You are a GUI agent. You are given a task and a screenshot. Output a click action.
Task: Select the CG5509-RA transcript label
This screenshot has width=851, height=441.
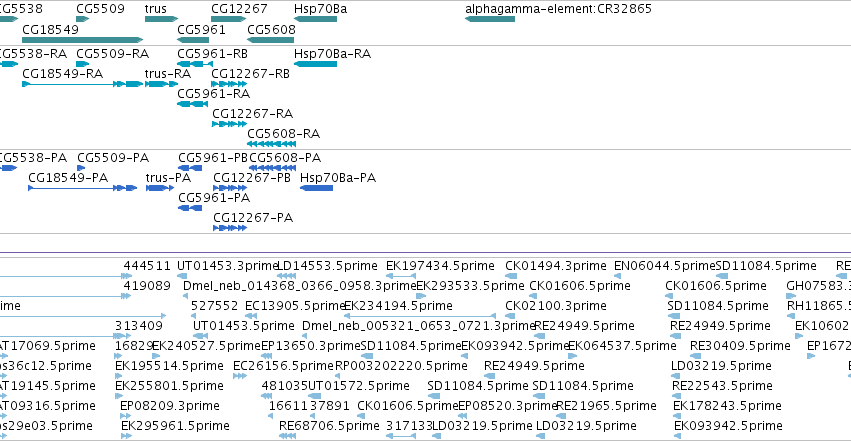[x=112, y=54]
